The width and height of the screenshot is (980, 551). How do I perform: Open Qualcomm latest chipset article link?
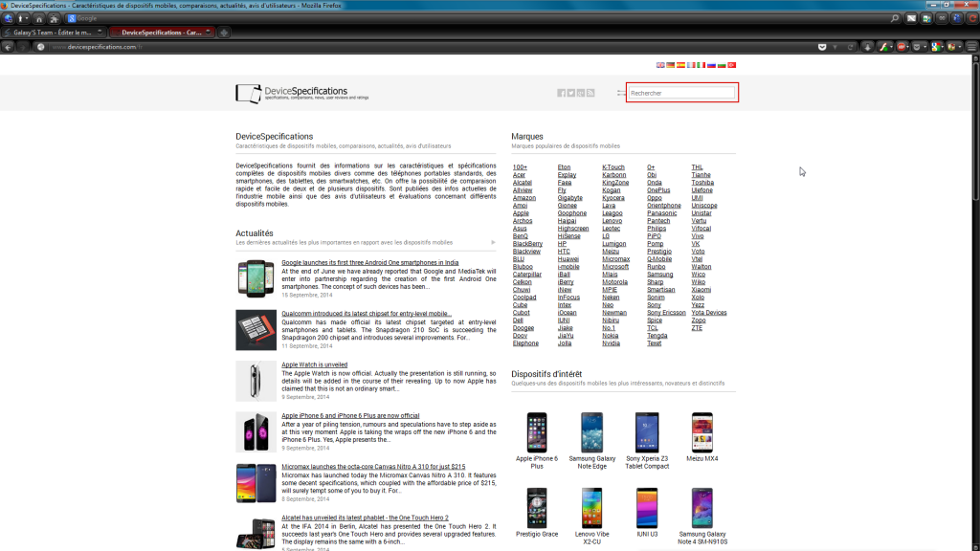(x=367, y=314)
